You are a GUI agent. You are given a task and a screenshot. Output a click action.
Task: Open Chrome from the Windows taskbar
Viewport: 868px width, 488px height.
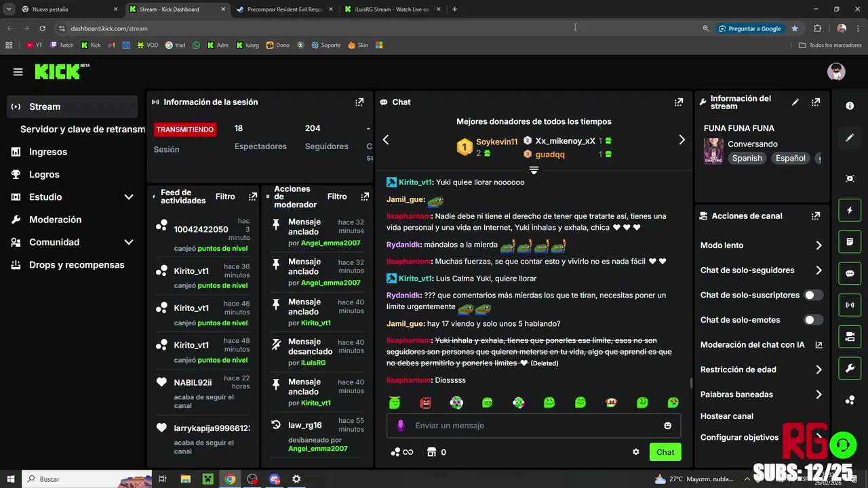point(230,479)
